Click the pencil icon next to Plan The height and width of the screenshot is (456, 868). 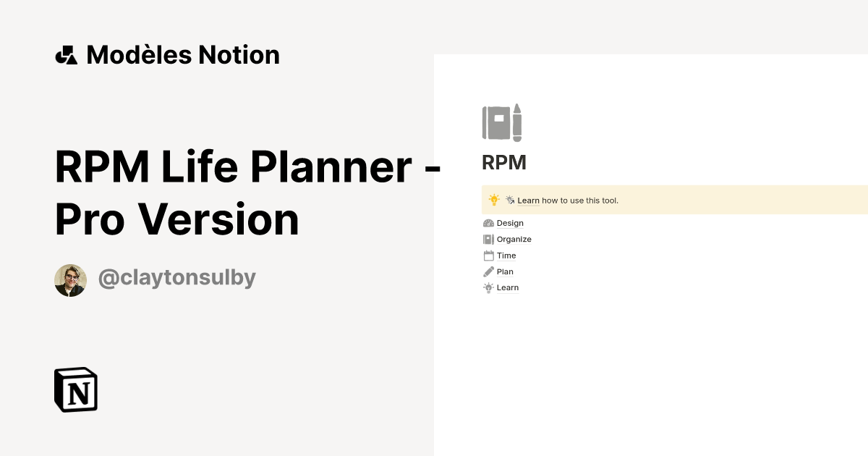pos(488,271)
